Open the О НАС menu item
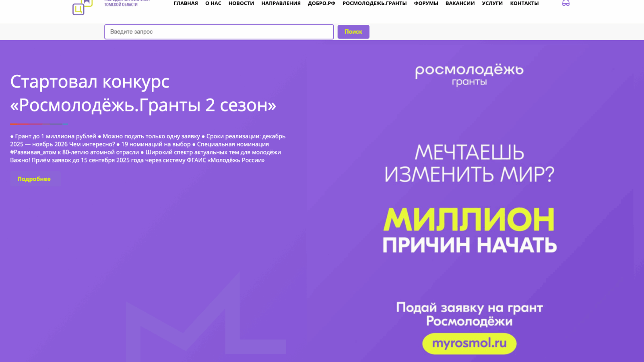This screenshot has height=362, width=644. pos(213,3)
